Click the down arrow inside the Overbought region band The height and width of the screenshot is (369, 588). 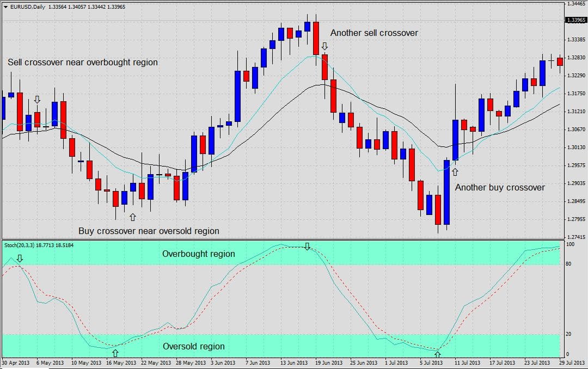308,247
